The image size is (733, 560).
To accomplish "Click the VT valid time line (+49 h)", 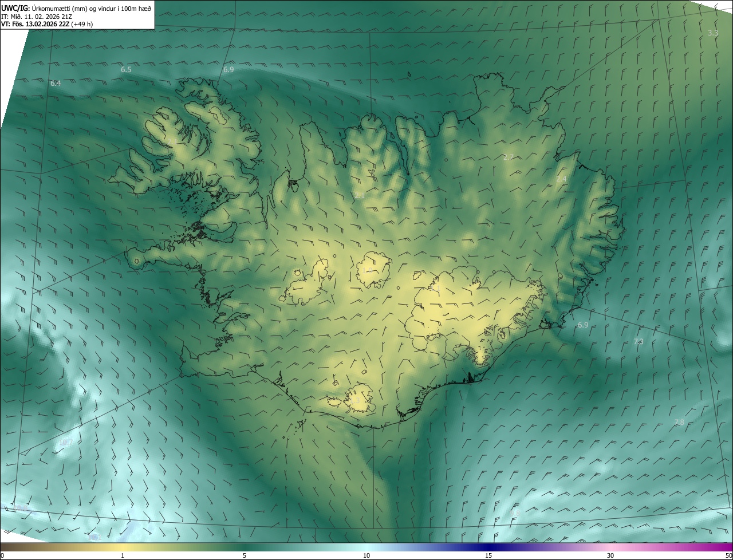I will [47, 24].
